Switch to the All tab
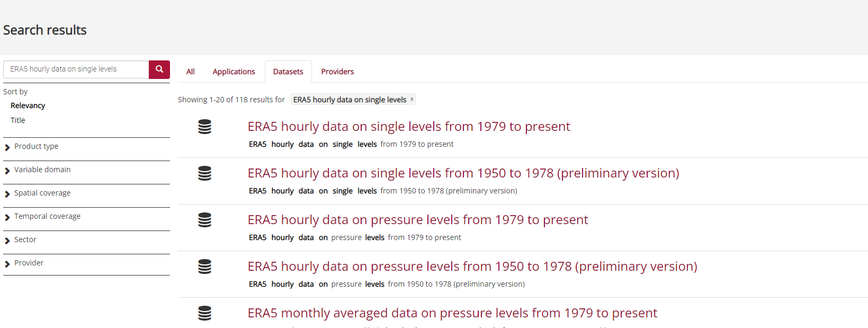 point(191,72)
